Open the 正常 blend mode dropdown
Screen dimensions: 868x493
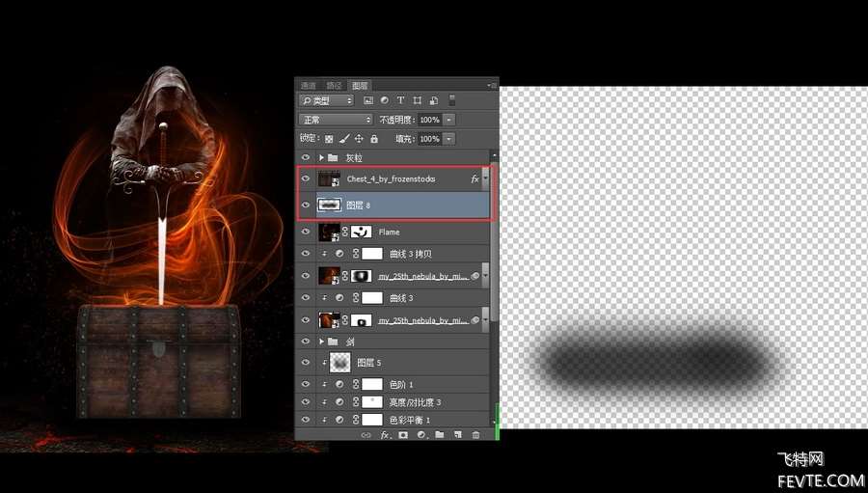point(336,120)
